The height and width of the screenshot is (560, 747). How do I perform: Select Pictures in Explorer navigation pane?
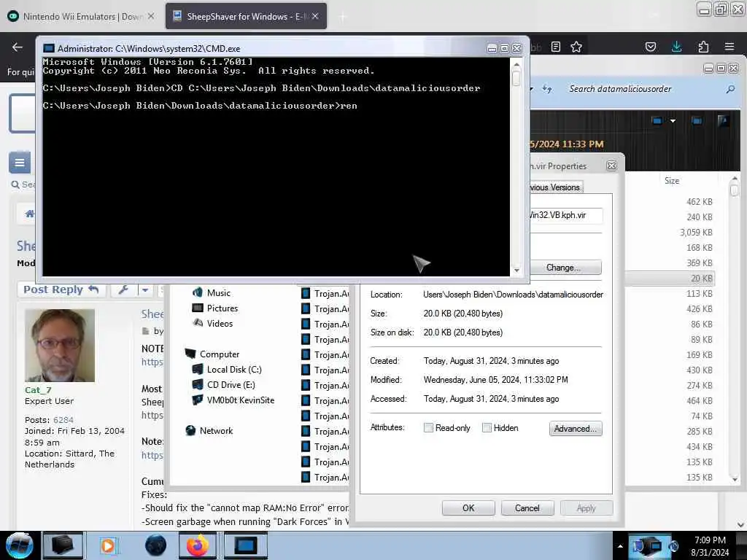(x=222, y=308)
